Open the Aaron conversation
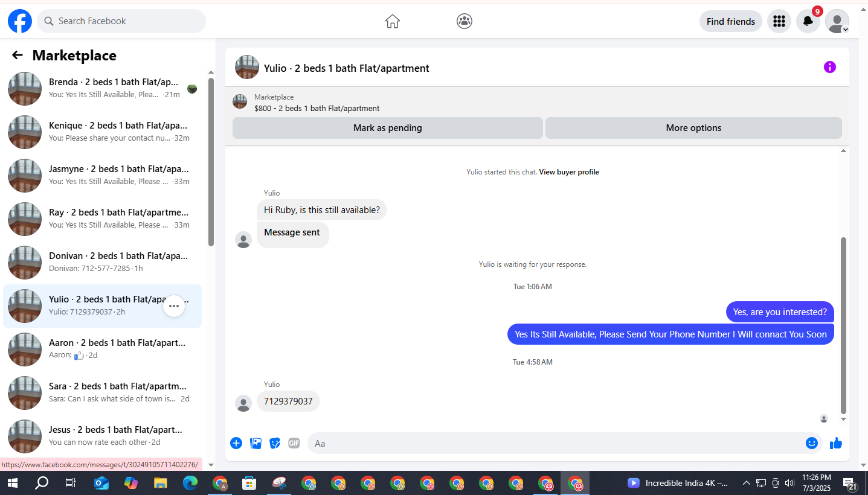868x495 pixels. (103, 350)
